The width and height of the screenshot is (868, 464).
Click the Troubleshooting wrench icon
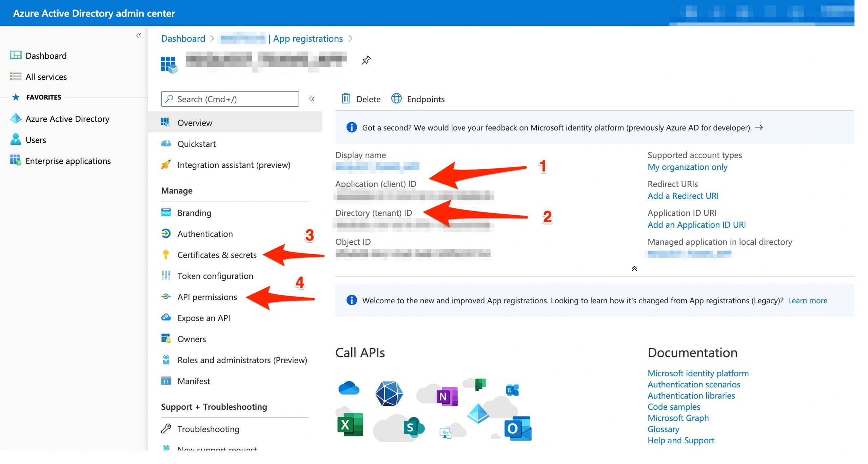(x=166, y=429)
